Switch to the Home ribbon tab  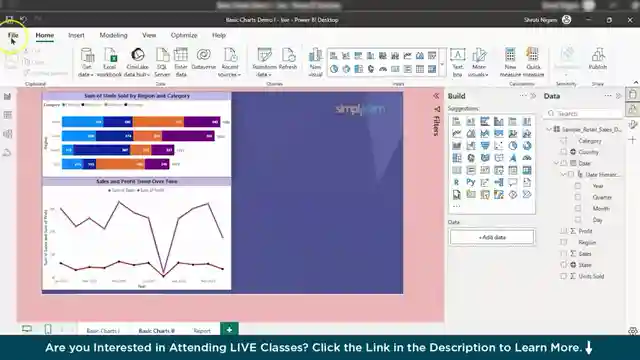pyautogui.click(x=44, y=35)
